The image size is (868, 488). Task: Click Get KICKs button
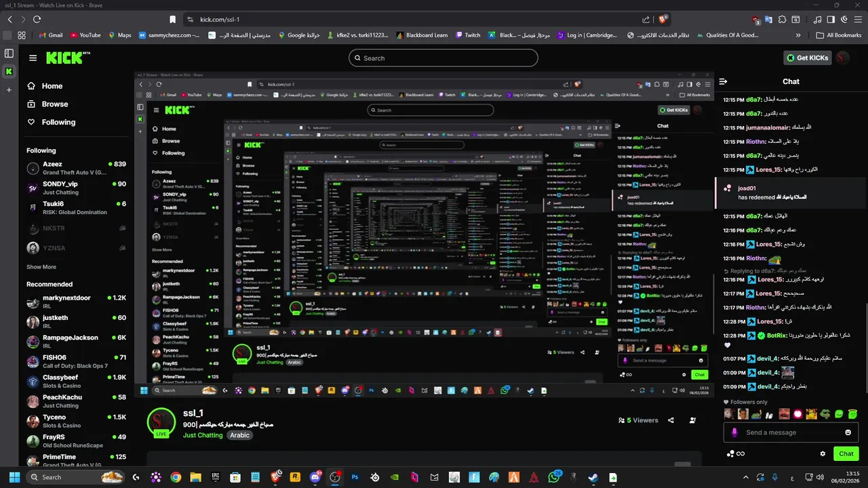pyautogui.click(x=808, y=58)
